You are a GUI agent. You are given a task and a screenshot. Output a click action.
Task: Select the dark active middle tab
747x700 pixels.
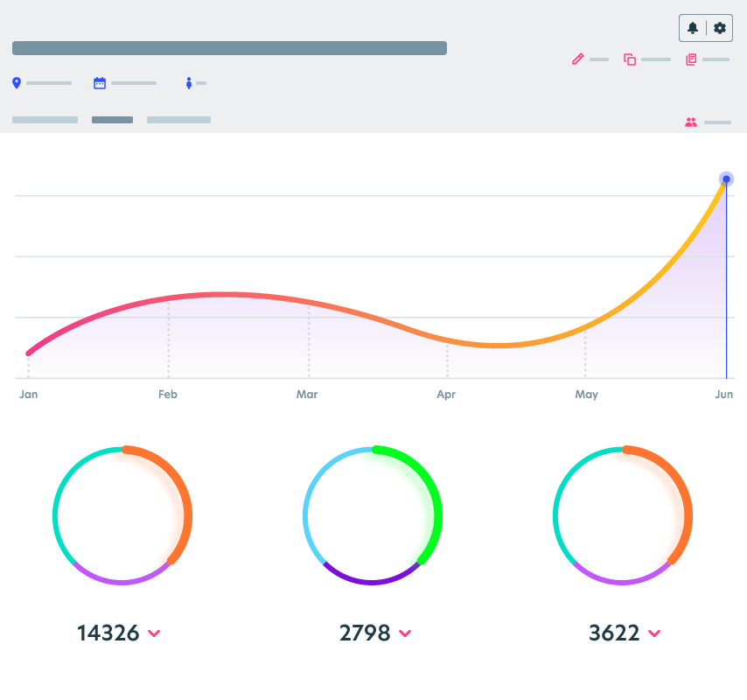tap(112, 120)
